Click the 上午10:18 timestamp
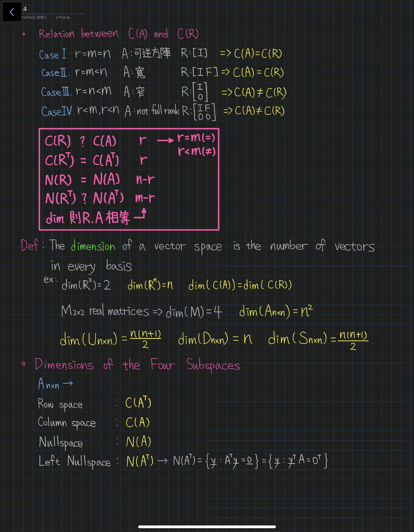Image resolution: width=414 pixels, height=532 pixels. click(x=62, y=17)
